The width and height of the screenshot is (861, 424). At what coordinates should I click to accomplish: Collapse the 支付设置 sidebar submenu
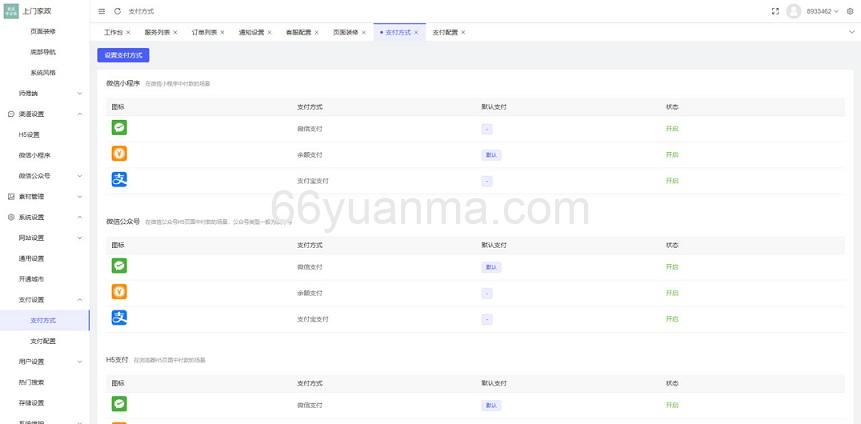(x=80, y=300)
